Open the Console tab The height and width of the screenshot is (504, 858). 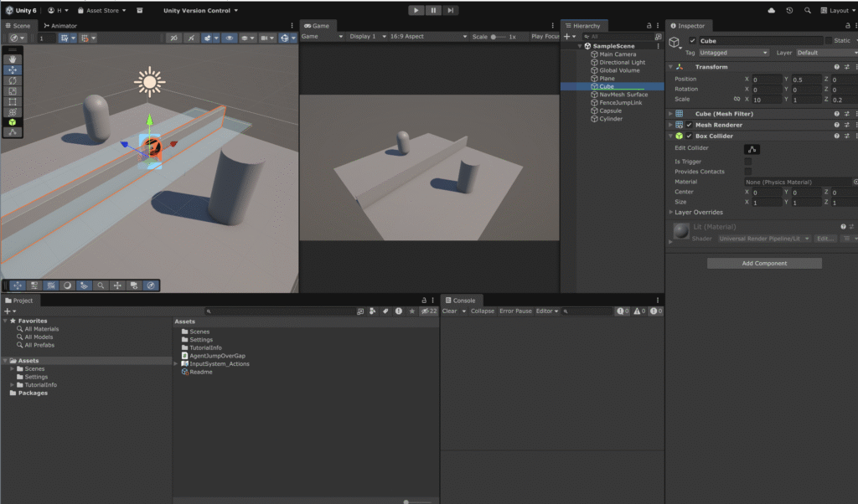460,301
